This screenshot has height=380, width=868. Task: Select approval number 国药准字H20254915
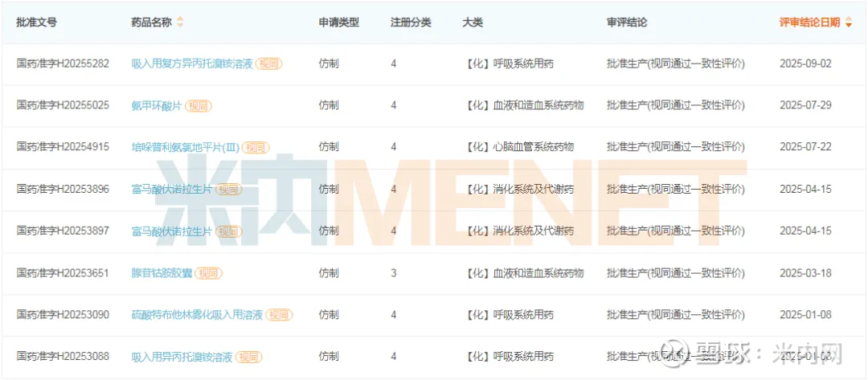[63, 146]
